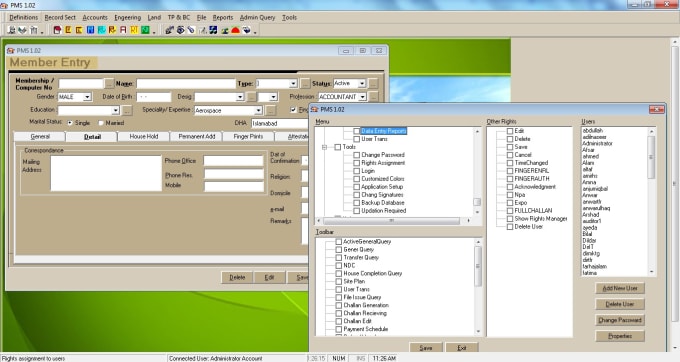The width and height of the screenshot is (680, 362).
Task: Click the green square toolbar icon
Action: (145, 30)
